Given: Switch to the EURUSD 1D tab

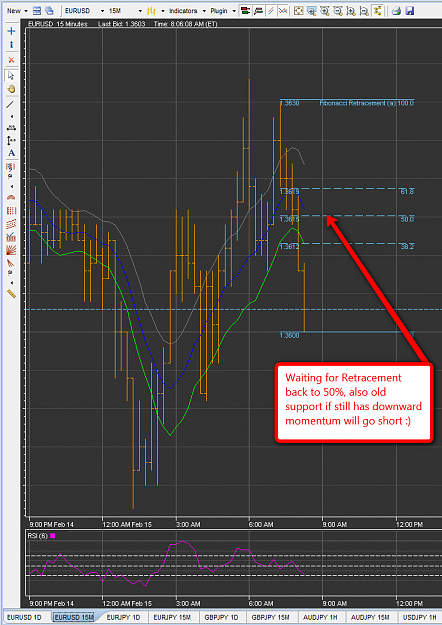Looking at the screenshot, I should tap(24, 617).
